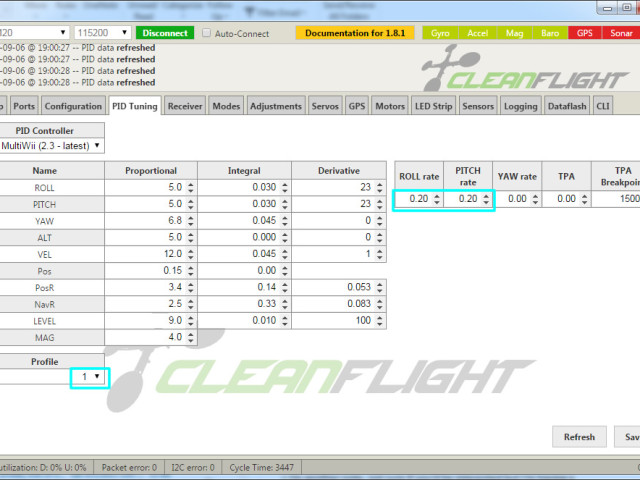Click the Baro sensor indicator
Image resolution: width=640 pixels, height=480 pixels.
click(550, 33)
